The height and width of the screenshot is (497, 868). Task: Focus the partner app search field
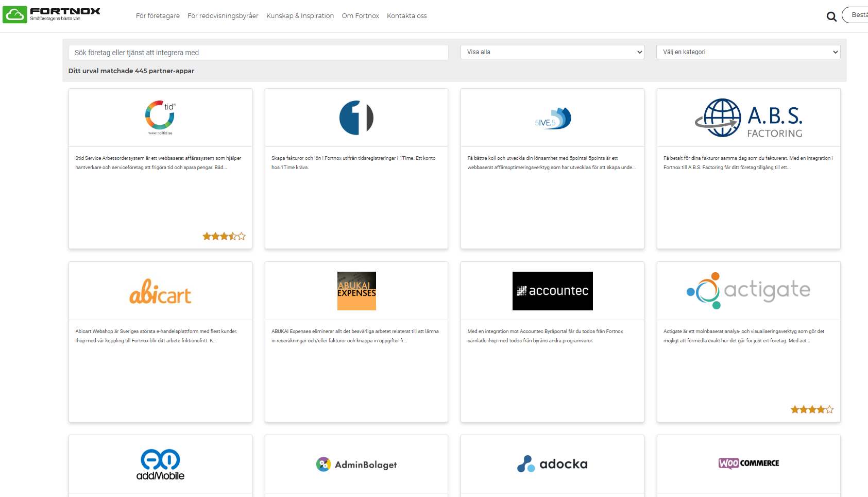coord(258,53)
